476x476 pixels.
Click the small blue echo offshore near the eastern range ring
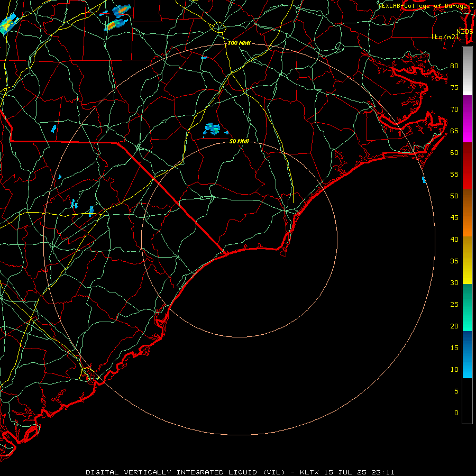tap(424, 180)
